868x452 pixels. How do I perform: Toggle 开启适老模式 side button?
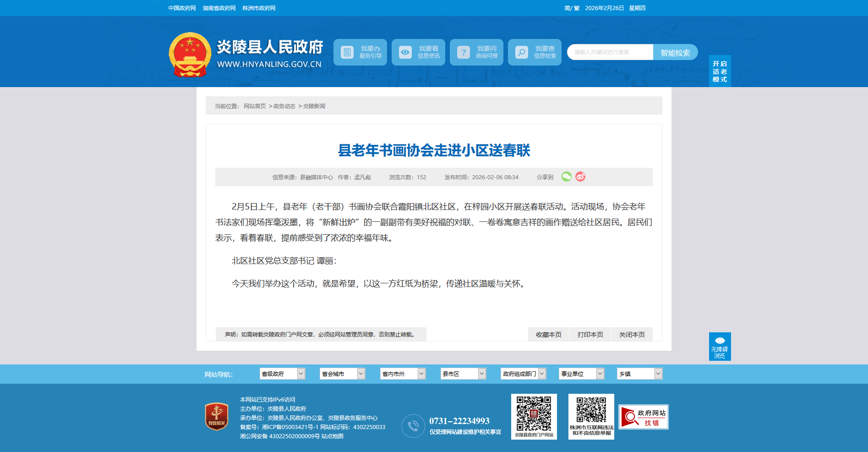click(x=720, y=72)
